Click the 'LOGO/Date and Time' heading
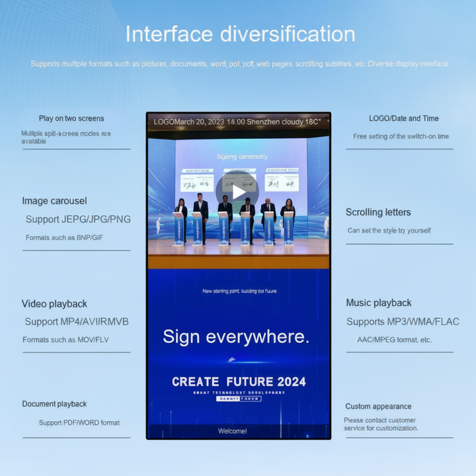The width and height of the screenshot is (476, 476). click(x=404, y=118)
